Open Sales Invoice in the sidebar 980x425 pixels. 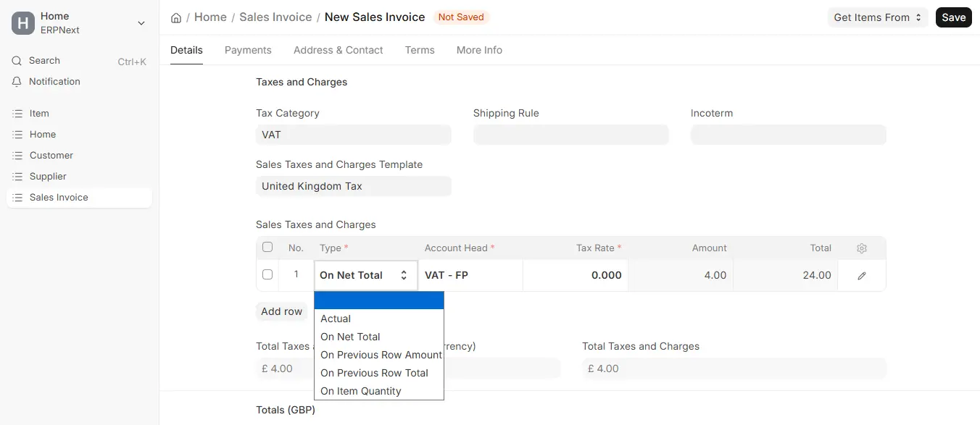(x=79, y=198)
